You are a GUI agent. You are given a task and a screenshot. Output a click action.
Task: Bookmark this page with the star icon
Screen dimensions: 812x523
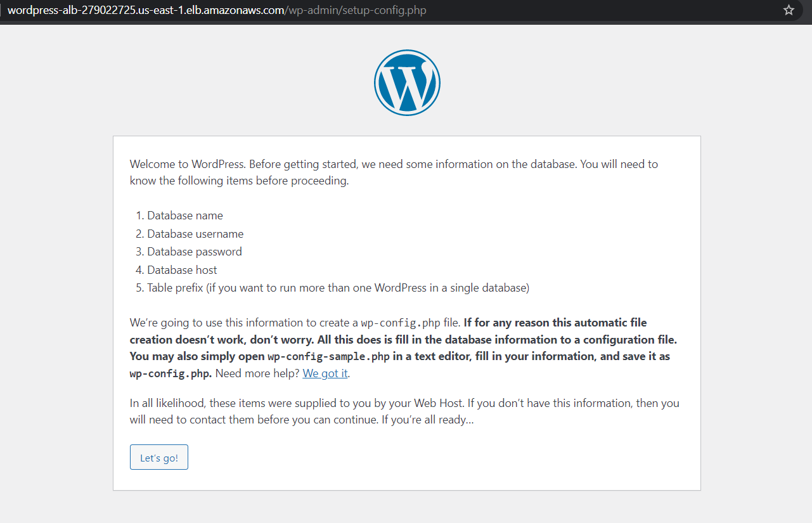click(x=789, y=10)
